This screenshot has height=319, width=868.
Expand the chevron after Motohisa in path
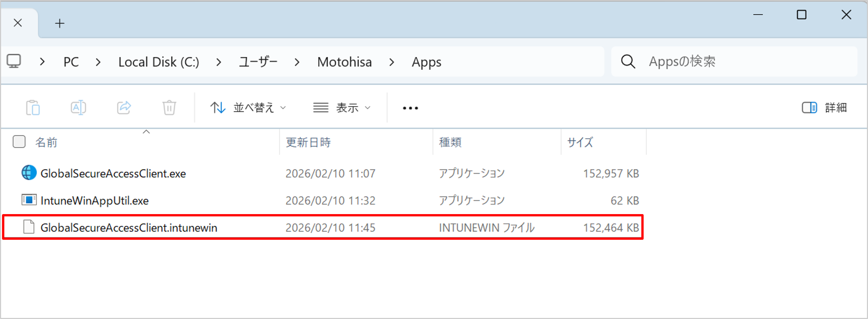click(x=392, y=62)
